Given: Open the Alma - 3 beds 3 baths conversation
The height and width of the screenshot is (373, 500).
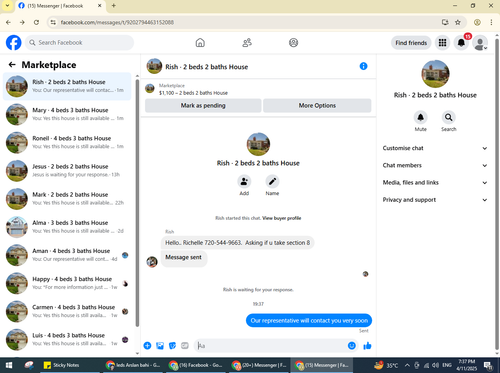Looking at the screenshot, I should 67,227.
